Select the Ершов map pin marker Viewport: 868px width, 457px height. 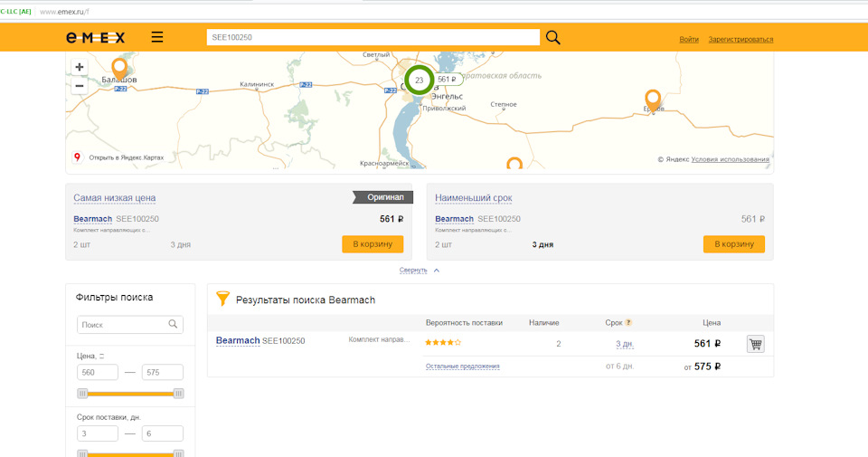pyautogui.click(x=653, y=100)
